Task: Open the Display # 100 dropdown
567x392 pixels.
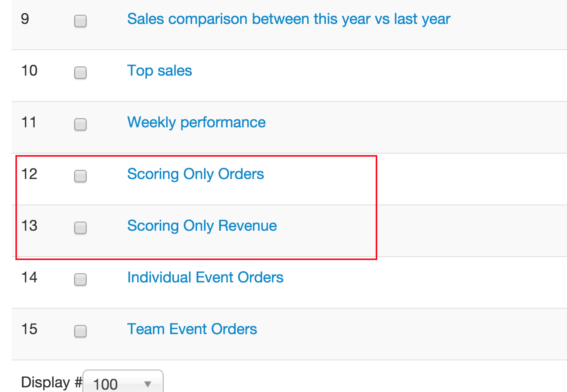Action: tap(123, 383)
